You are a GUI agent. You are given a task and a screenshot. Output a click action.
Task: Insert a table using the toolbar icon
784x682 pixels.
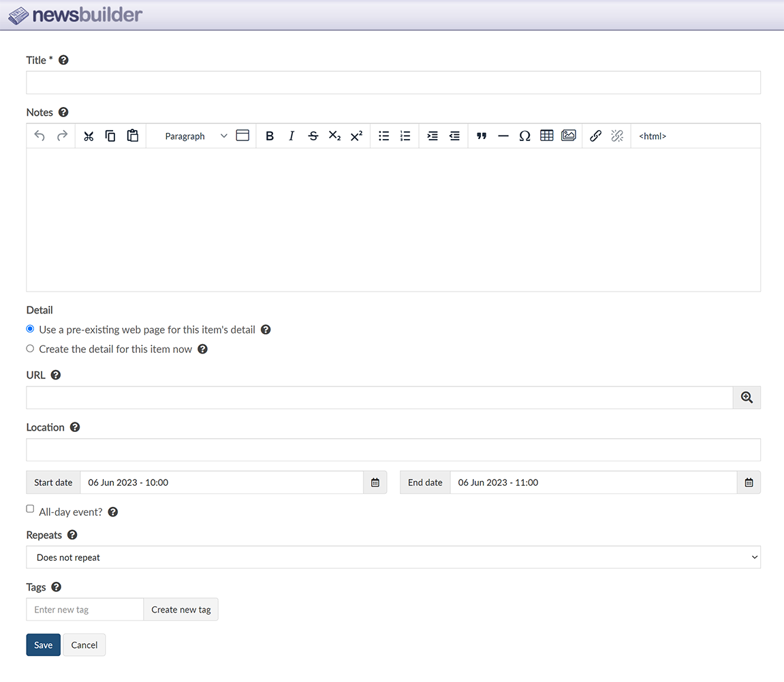pos(546,136)
